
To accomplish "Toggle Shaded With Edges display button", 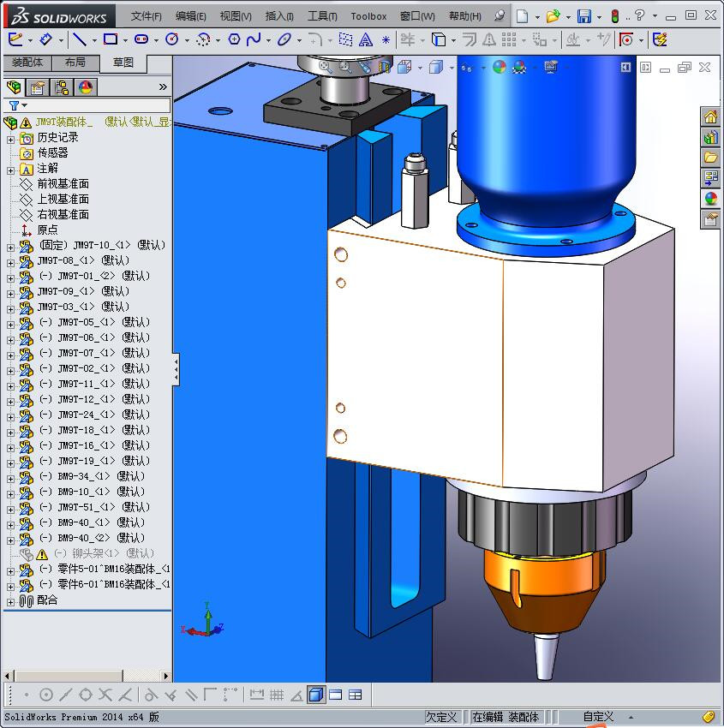I will click(316, 695).
